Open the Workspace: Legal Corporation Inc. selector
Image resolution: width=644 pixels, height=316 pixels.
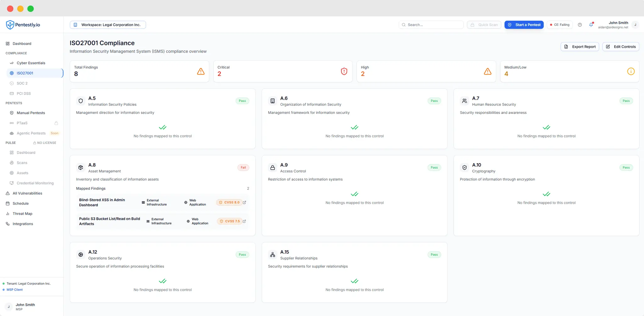(108, 25)
